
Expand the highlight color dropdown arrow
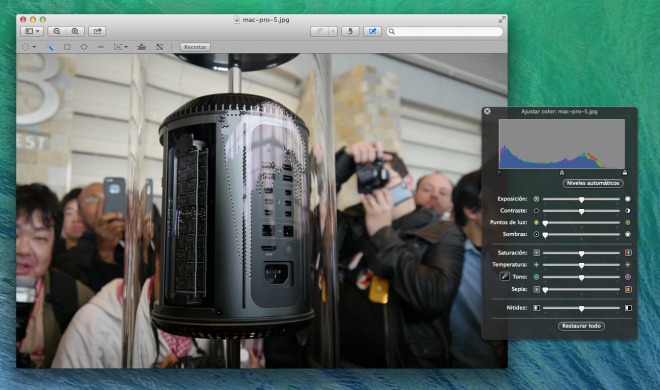tap(333, 31)
